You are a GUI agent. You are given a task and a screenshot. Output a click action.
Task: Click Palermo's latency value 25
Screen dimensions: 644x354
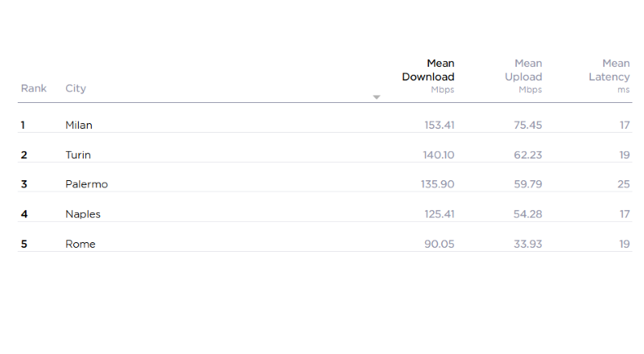tap(624, 184)
